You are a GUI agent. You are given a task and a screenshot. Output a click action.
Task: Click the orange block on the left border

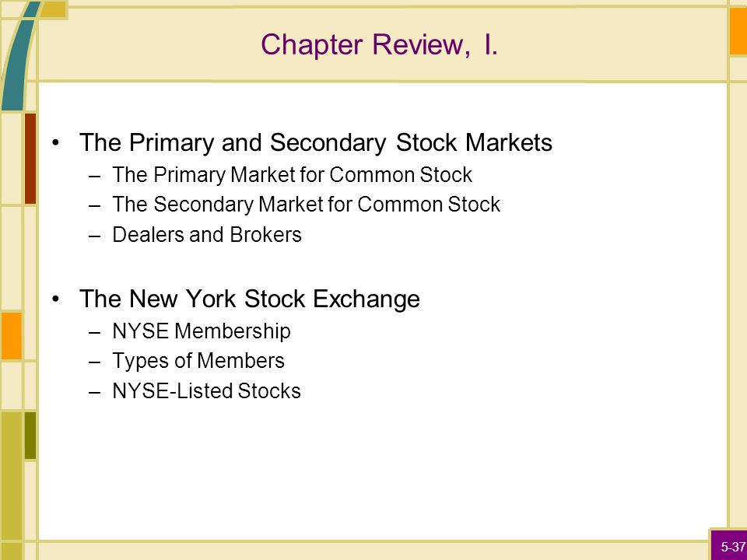[11, 336]
